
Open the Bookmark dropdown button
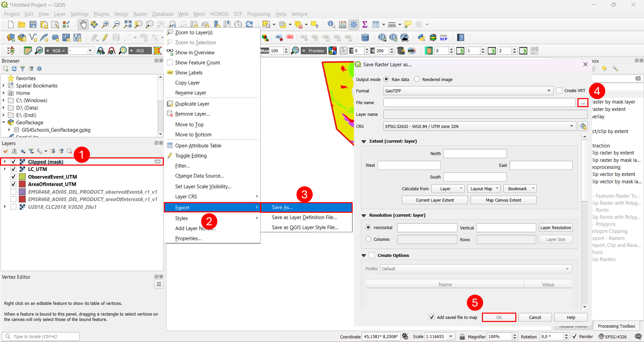tap(520, 189)
